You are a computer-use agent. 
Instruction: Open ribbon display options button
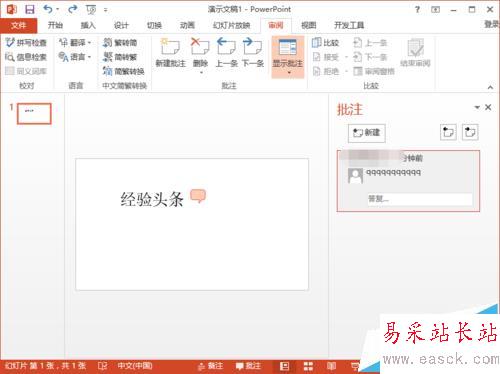435,10
